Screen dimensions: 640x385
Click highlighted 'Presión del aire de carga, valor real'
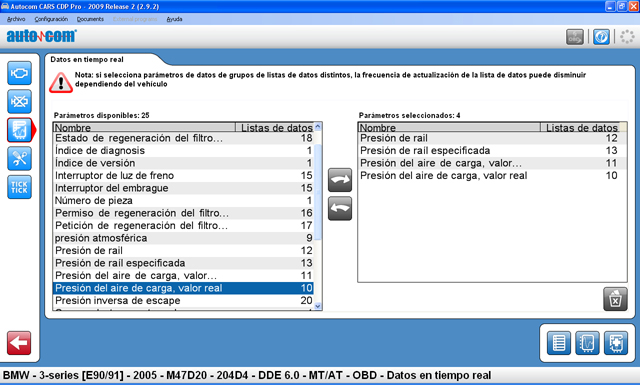(183, 288)
